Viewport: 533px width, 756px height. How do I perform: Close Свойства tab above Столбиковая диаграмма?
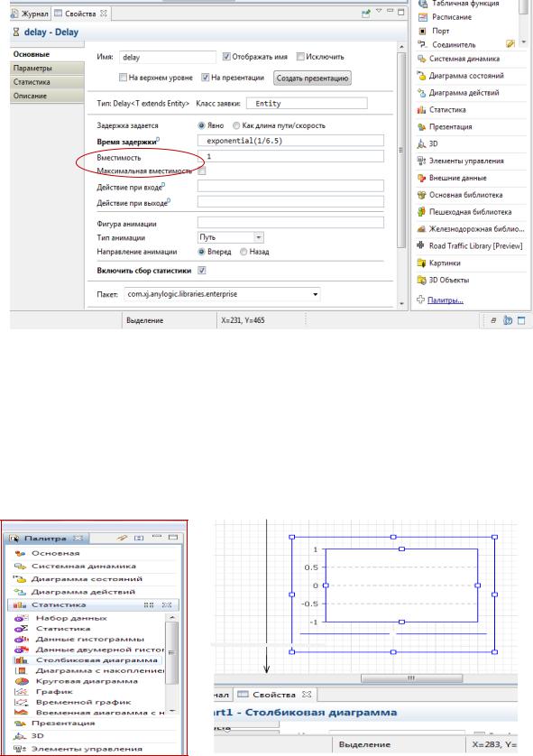point(307,695)
